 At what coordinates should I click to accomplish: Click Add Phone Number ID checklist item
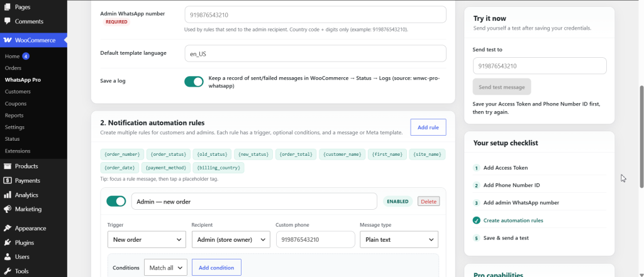point(512,185)
